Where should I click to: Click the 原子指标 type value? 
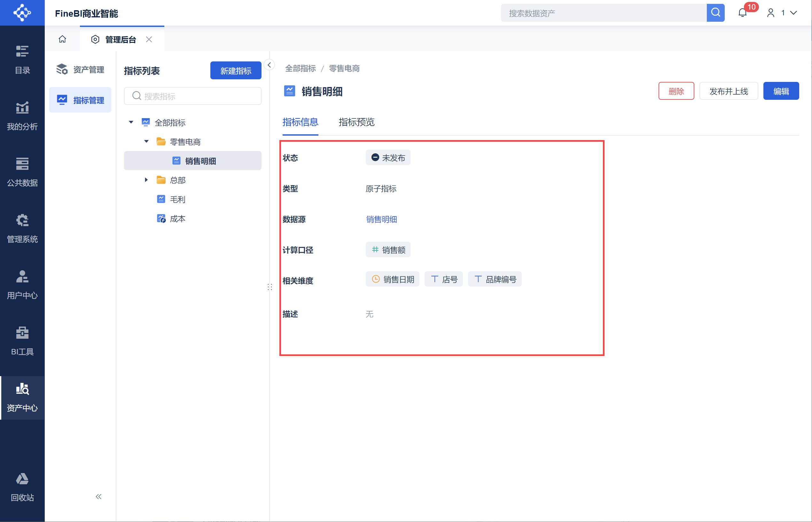(381, 189)
